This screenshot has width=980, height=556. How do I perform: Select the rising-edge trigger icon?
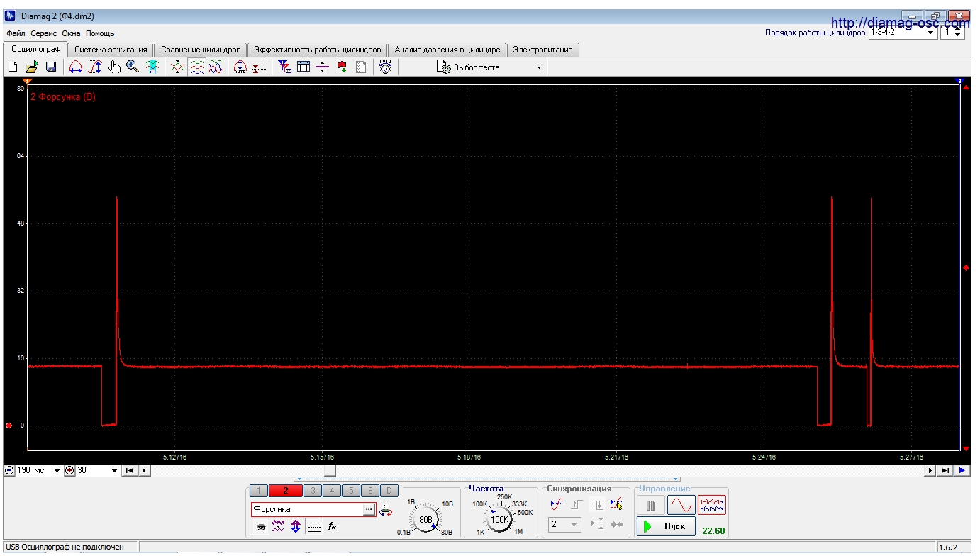577,504
